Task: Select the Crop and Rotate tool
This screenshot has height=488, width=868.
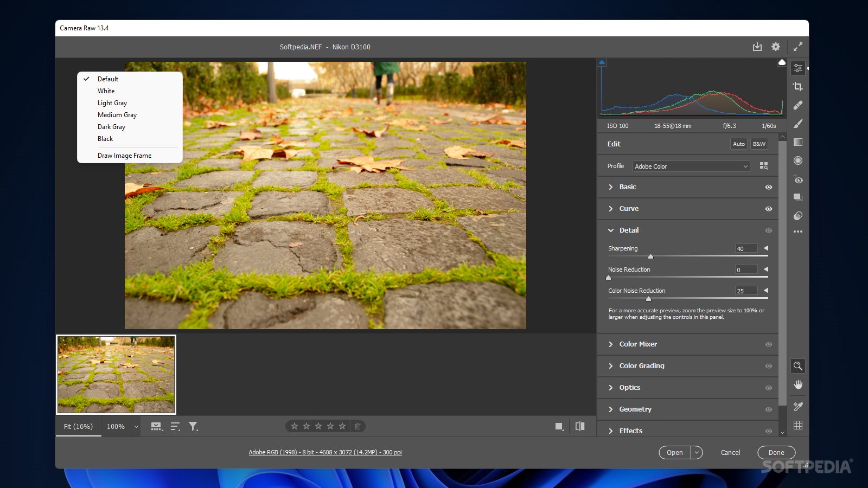Action: point(797,87)
